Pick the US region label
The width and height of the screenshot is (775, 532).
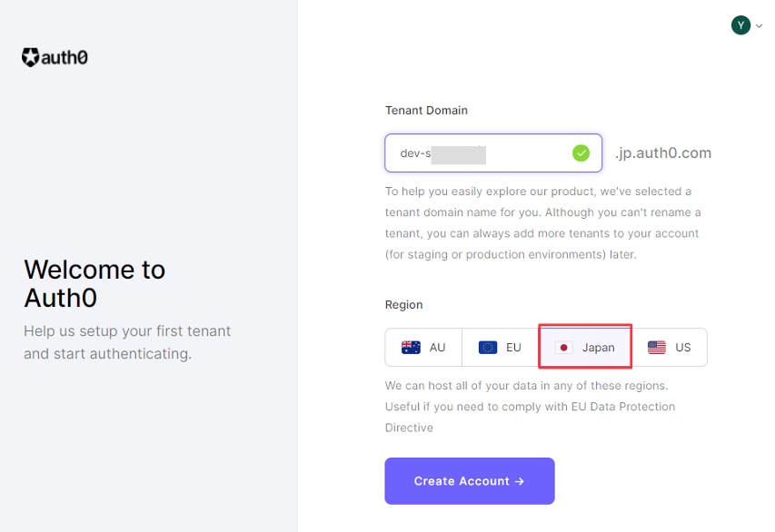coord(683,348)
